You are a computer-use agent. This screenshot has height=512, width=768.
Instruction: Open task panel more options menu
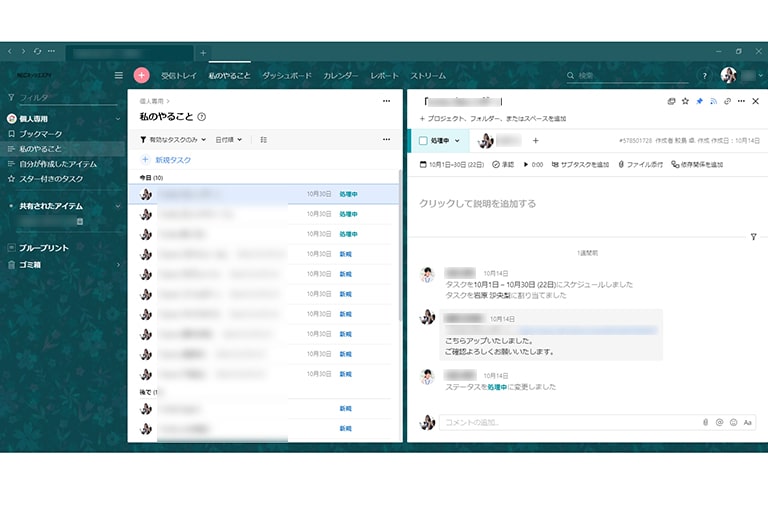[741, 101]
